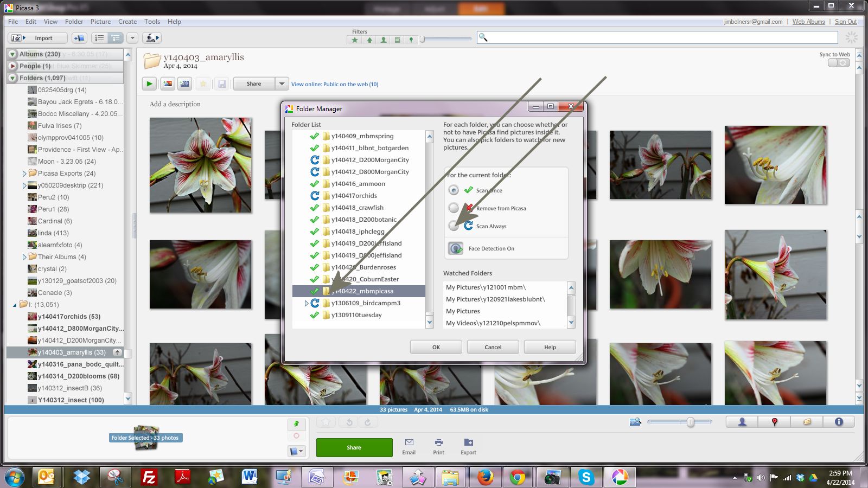Open the Edit menu
Image resolution: width=868 pixels, height=488 pixels.
tap(31, 22)
